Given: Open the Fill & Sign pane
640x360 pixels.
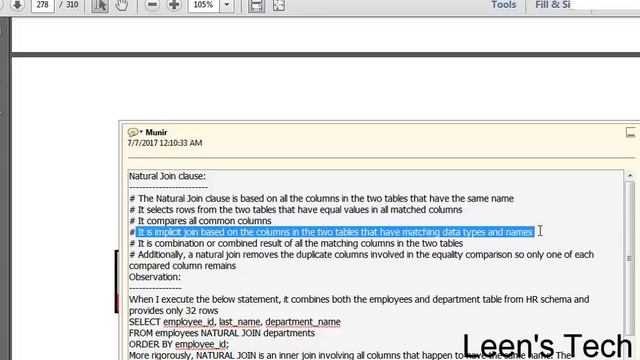Looking at the screenshot, I should [553, 5].
